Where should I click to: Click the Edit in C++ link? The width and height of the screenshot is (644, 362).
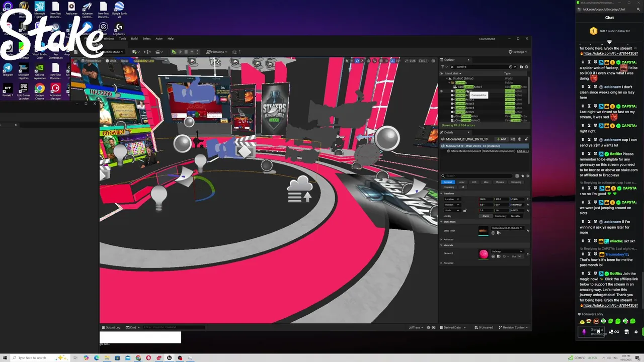pos(523,151)
